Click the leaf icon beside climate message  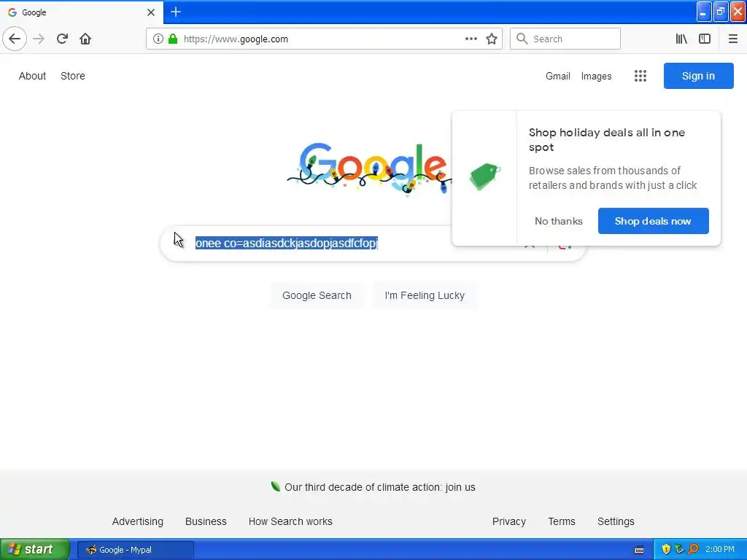click(x=275, y=486)
